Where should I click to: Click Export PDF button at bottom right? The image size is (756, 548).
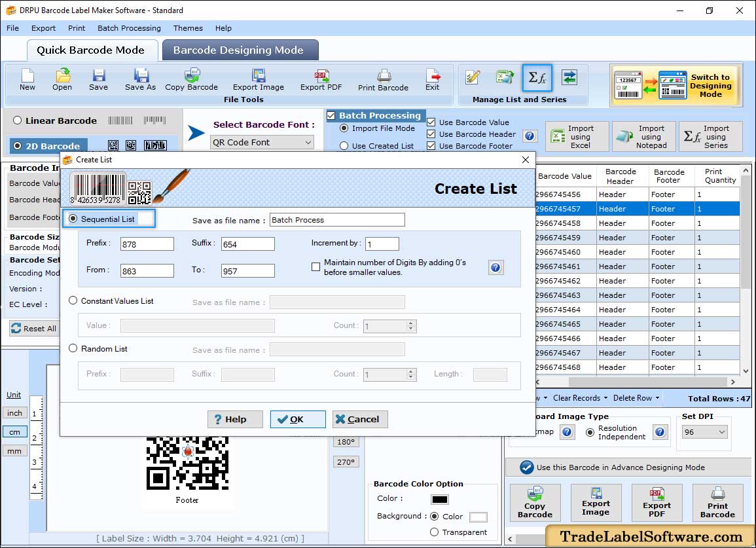coord(657,503)
